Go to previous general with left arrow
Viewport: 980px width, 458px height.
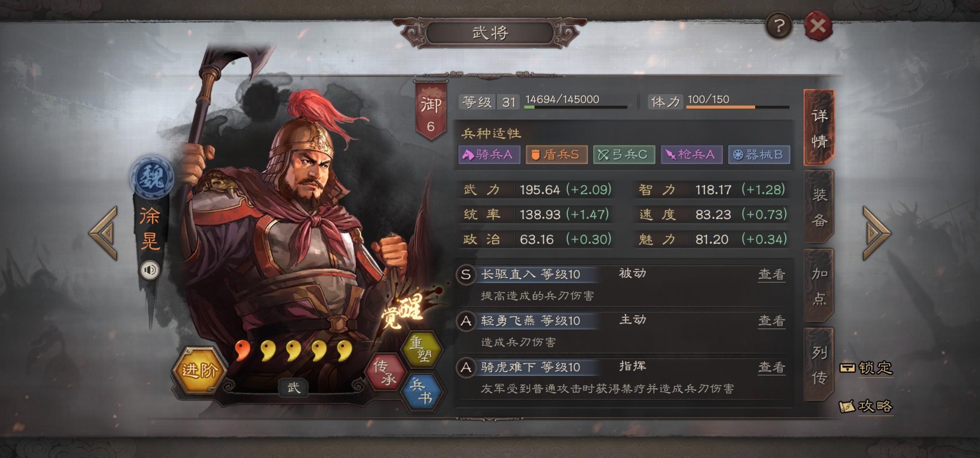pos(104,233)
